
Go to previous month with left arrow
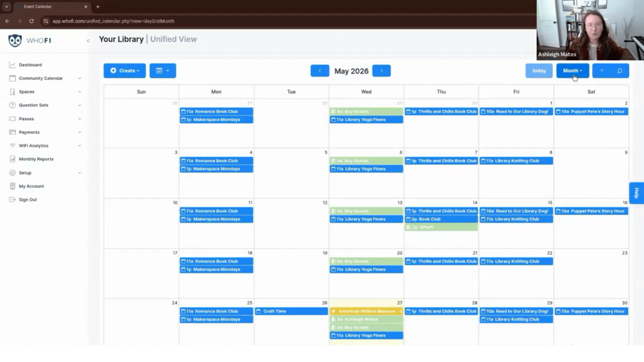point(320,71)
